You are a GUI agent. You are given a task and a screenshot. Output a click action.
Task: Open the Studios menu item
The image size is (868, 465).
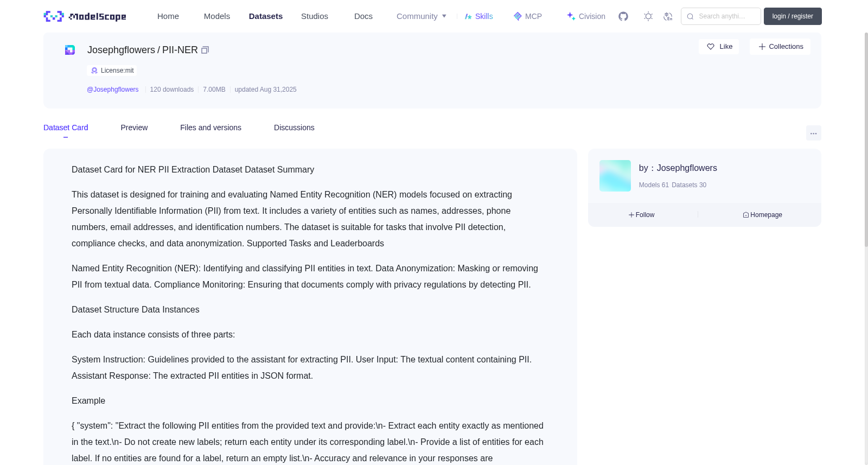click(315, 16)
